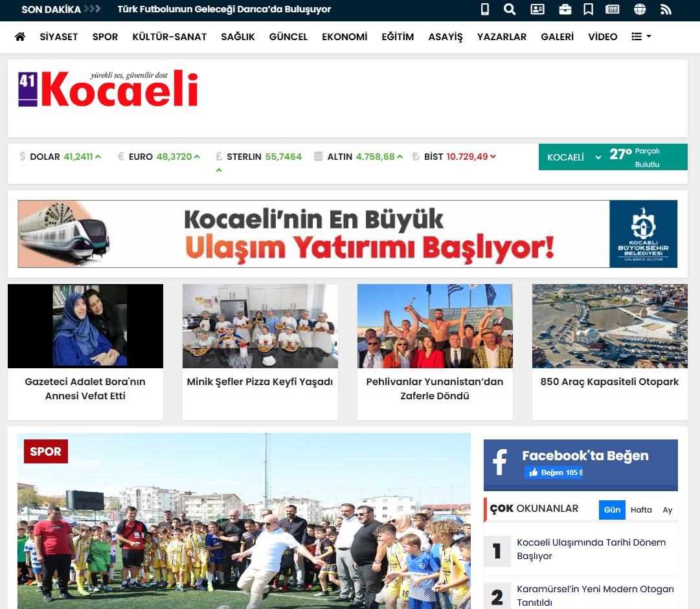
Task: Open search with the magnifier icon
Action: pos(510,9)
